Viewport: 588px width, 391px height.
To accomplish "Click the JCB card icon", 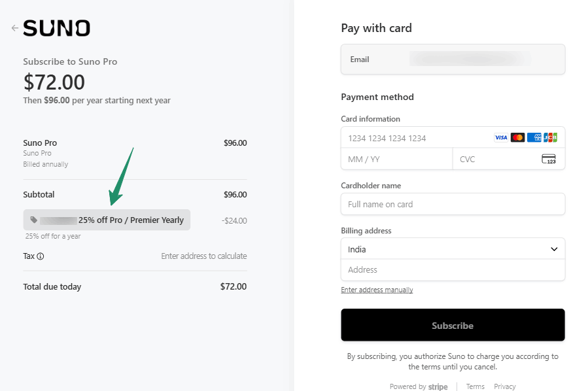I will 550,138.
